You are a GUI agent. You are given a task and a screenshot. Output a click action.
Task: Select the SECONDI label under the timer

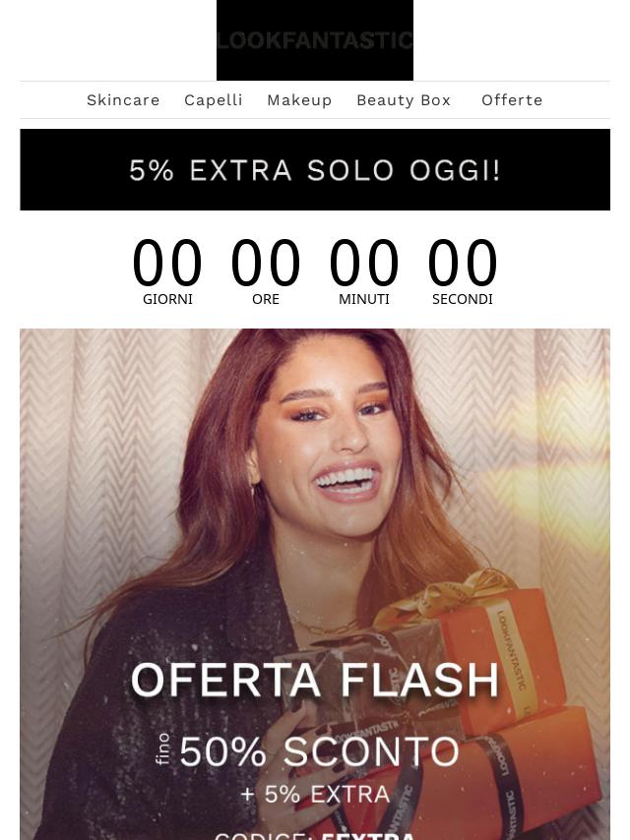[x=463, y=299]
